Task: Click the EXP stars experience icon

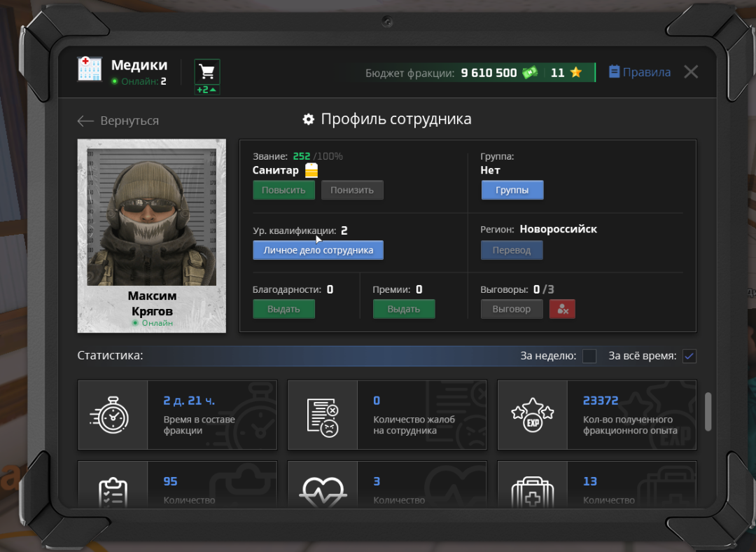Action: tap(532, 415)
